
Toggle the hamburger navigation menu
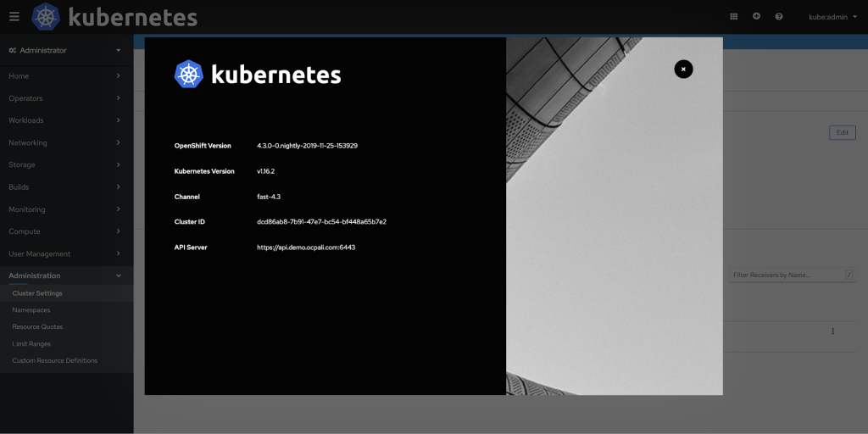click(x=14, y=17)
